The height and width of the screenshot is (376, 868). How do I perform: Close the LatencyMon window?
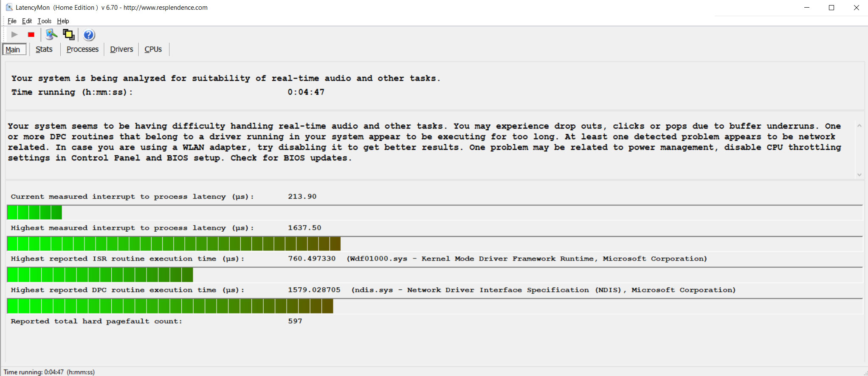pos(856,8)
